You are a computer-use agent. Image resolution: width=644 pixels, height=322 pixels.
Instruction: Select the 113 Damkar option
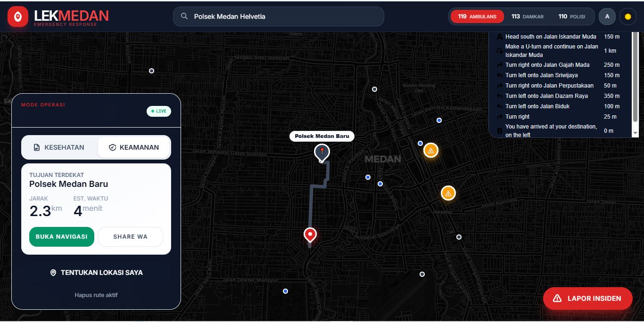(528, 16)
